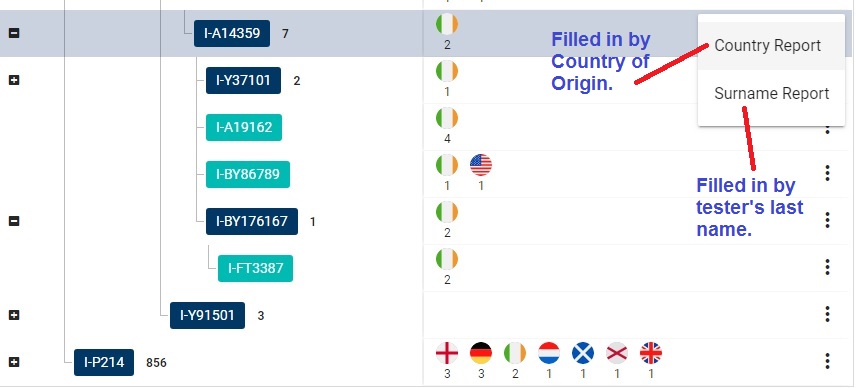
Task: Click the Germany flag in I-P214 row
Action: click(480, 354)
